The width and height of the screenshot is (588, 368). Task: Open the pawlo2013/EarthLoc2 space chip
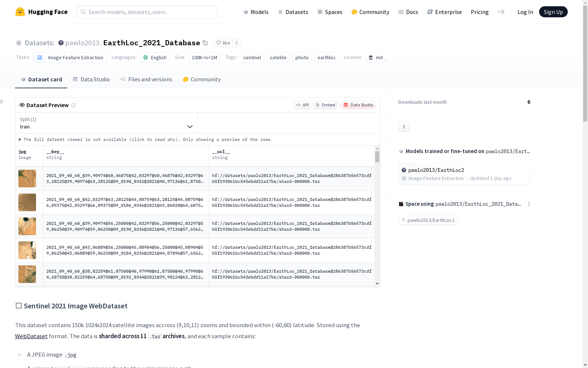coord(428,220)
